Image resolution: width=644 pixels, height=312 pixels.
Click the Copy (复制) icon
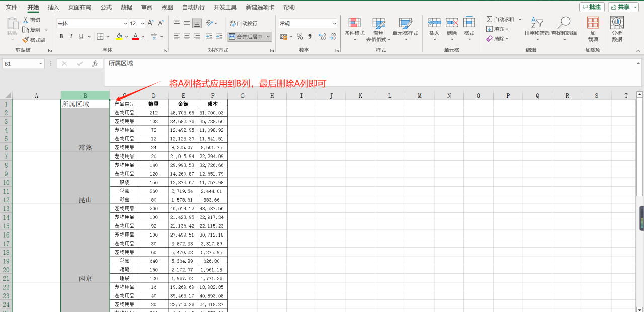26,30
